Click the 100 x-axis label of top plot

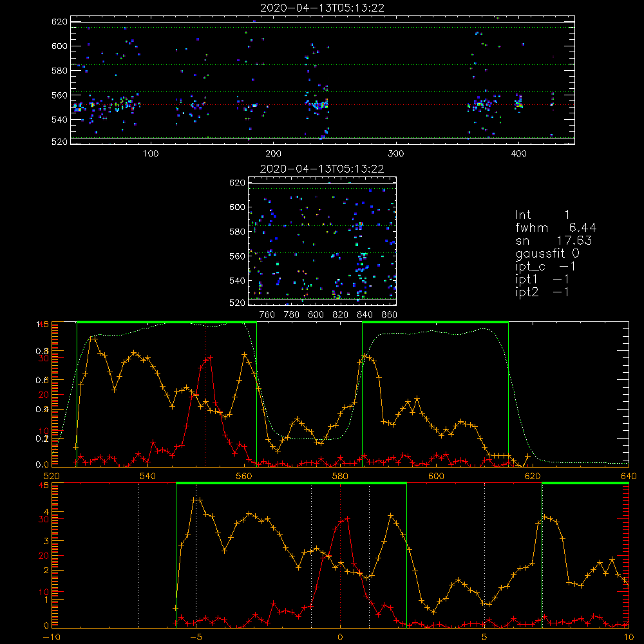[x=151, y=154]
